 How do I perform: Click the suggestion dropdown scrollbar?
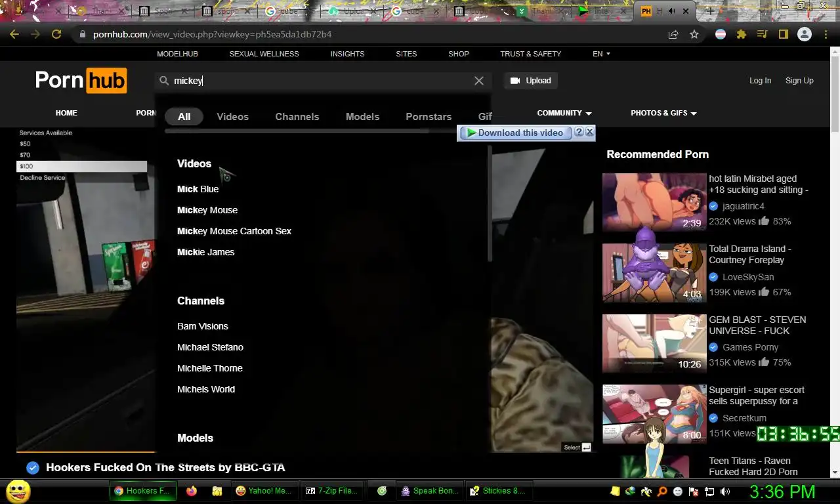point(490,203)
